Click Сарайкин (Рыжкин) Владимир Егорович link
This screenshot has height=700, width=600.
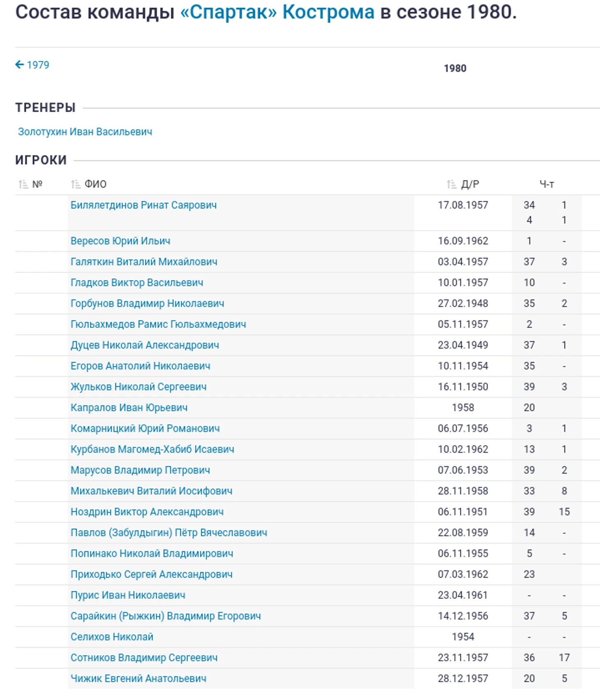[x=166, y=616]
